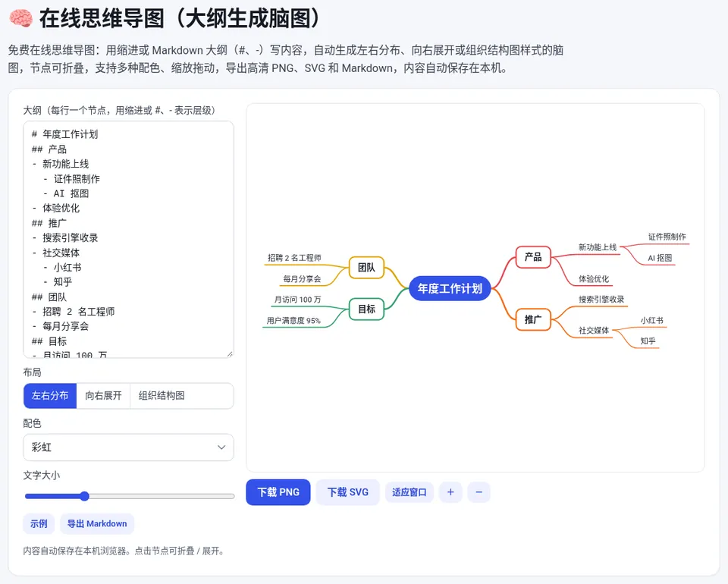This screenshot has width=728, height=584.
Task: Collapse the 产品 node in mind map
Action: click(533, 256)
